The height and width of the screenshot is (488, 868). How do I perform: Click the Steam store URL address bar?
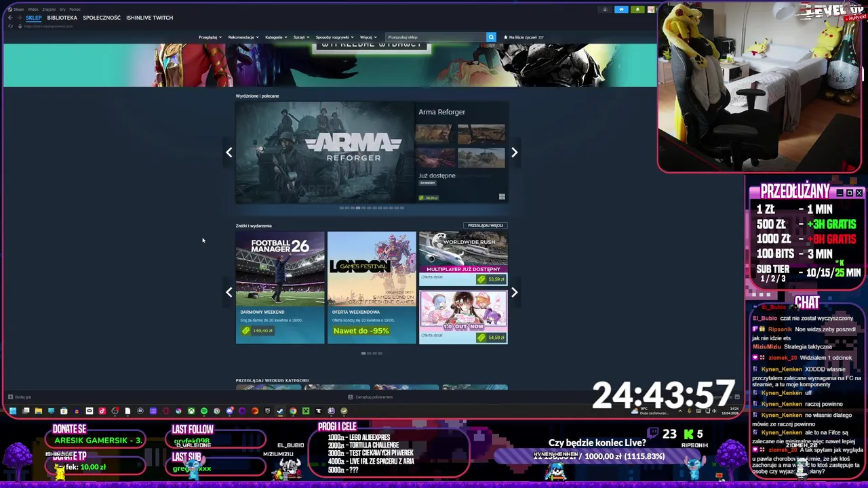pos(48,26)
